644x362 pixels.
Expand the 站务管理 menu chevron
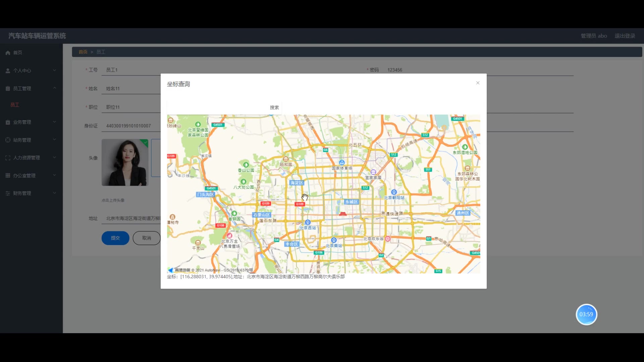pyautogui.click(x=54, y=140)
